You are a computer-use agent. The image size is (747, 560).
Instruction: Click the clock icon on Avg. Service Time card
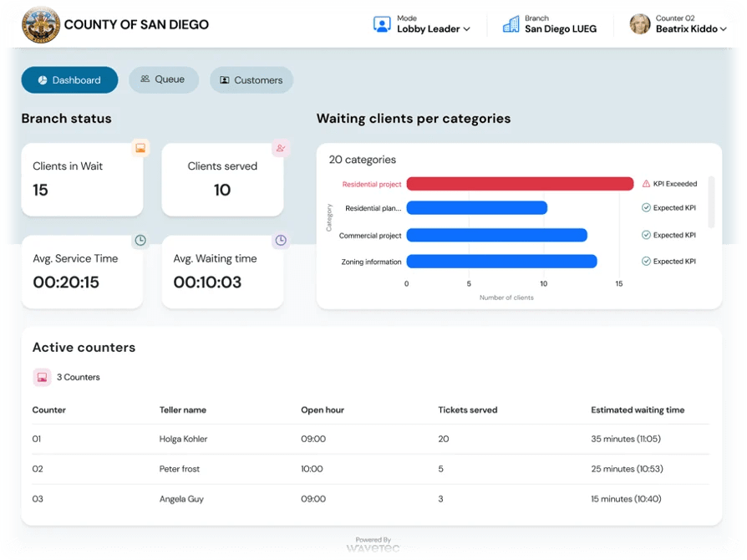(x=140, y=242)
